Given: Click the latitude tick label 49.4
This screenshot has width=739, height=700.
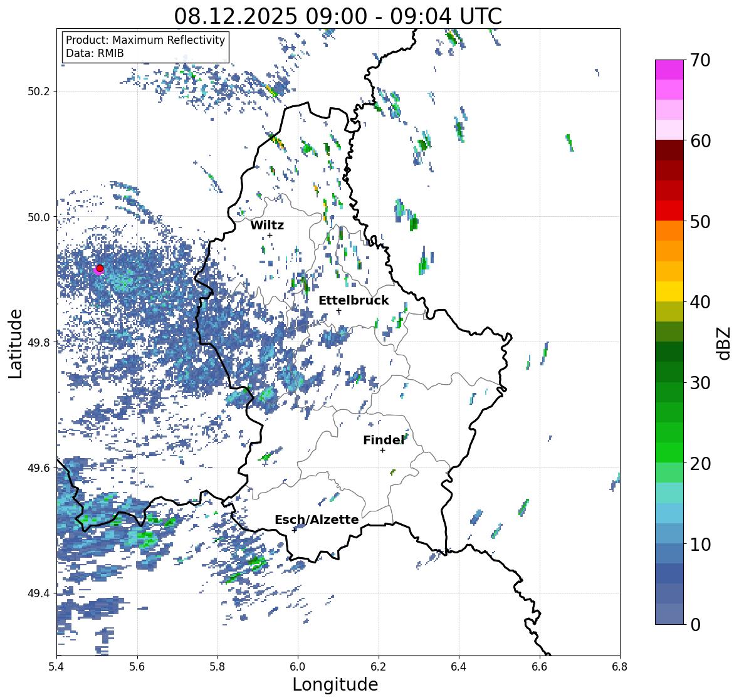Looking at the screenshot, I should tap(39, 593).
